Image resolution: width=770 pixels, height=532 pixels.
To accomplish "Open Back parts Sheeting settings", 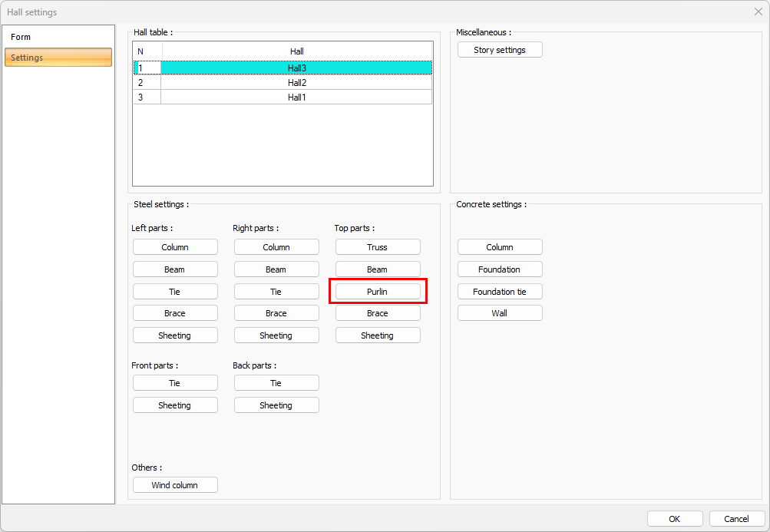I will click(x=276, y=405).
